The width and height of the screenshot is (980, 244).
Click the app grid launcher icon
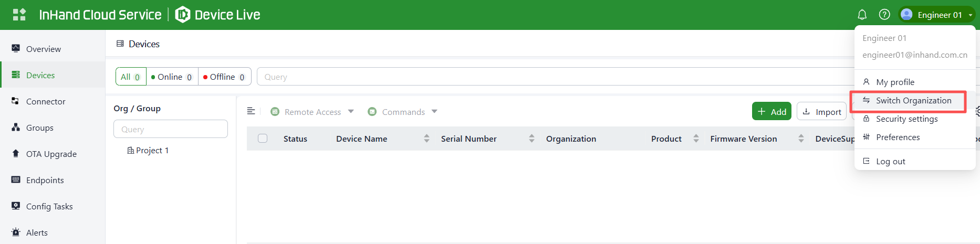click(19, 15)
